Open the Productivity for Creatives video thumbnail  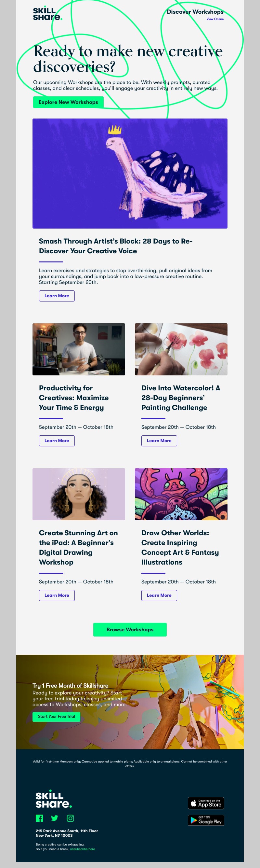click(x=79, y=349)
